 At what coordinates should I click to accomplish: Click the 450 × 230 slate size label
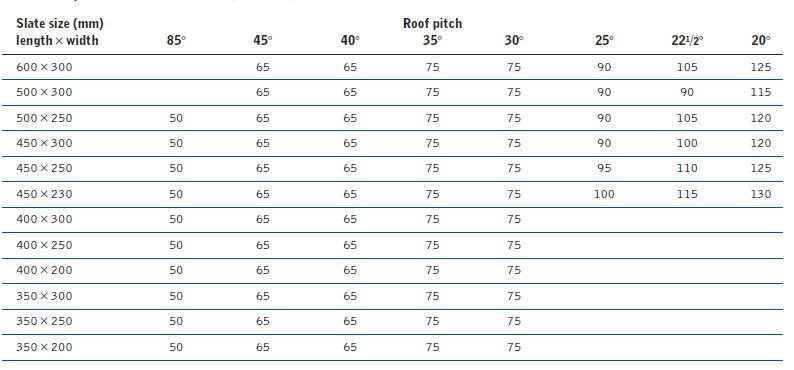(x=44, y=194)
